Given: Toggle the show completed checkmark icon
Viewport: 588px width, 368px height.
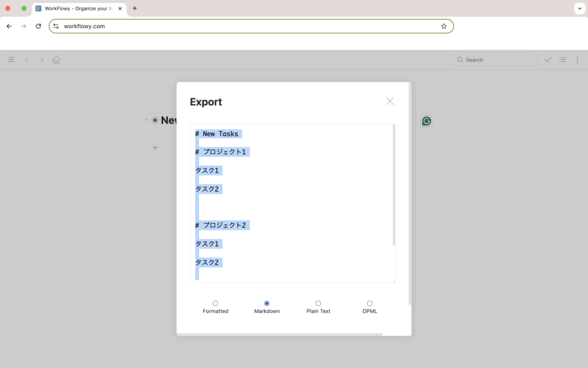Looking at the screenshot, I should pyautogui.click(x=548, y=60).
